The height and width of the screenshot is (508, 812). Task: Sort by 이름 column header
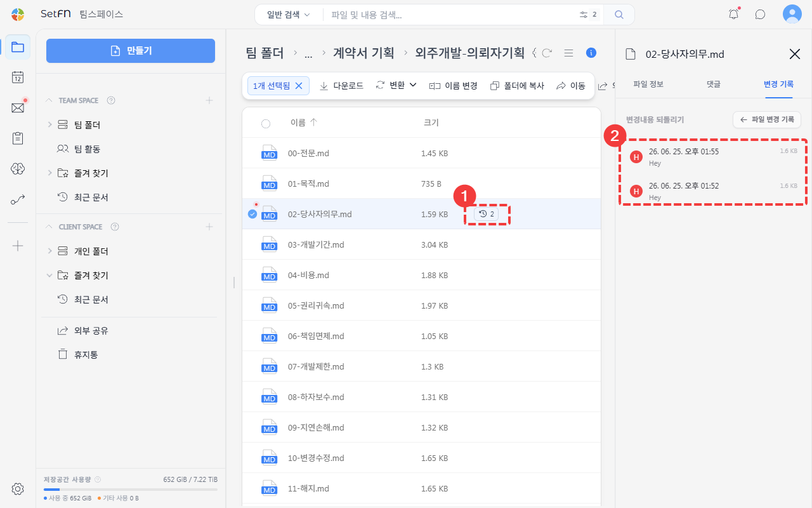pyautogui.click(x=303, y=123)
